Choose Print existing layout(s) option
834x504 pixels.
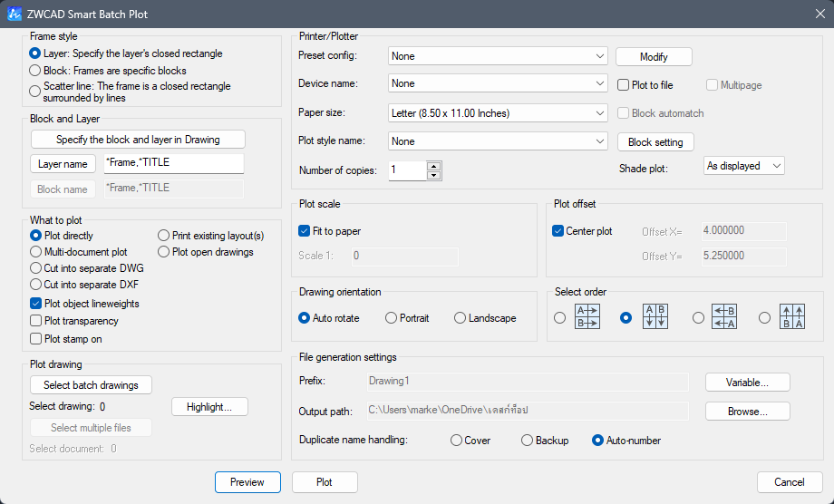coord(163,236)
